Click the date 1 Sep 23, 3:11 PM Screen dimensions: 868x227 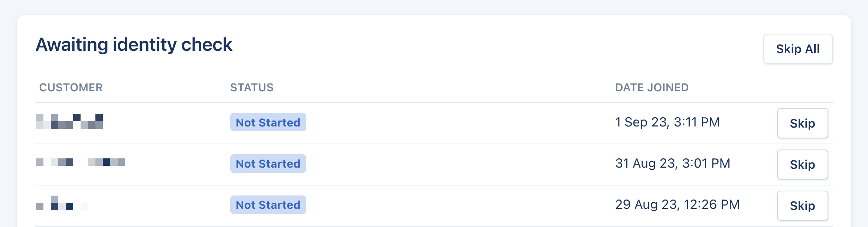click(667, 122)
